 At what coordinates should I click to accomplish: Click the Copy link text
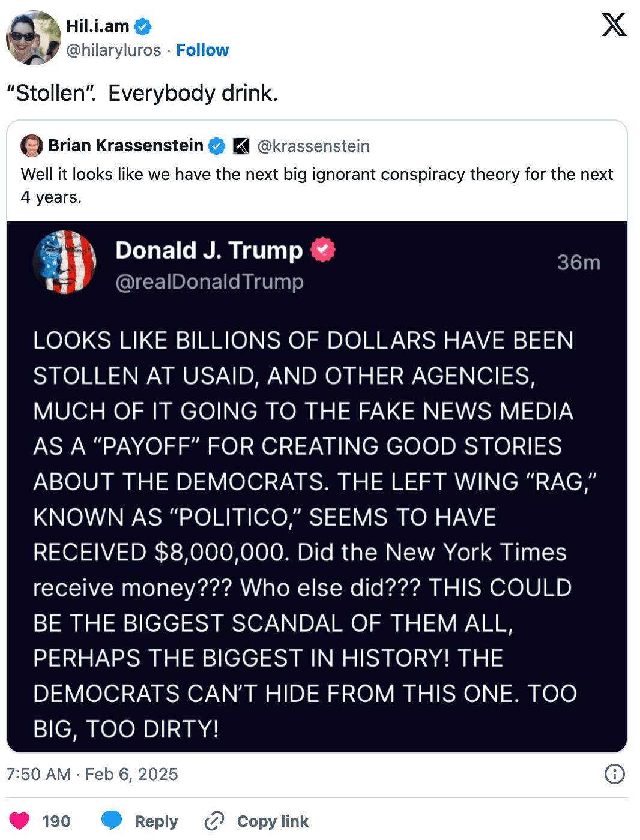[x=273, y=821]
